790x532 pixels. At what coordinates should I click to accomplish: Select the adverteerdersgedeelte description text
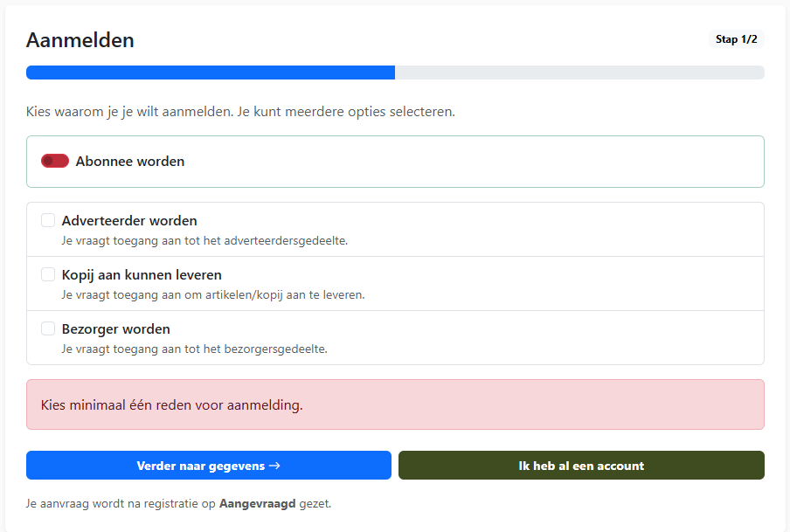point(203,240)
